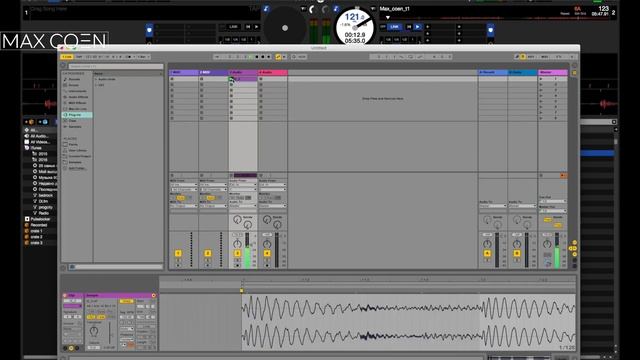Screen dimensions: 640x360
Task: Open All Audio... in Serato crate list
Action: point(39,136)
